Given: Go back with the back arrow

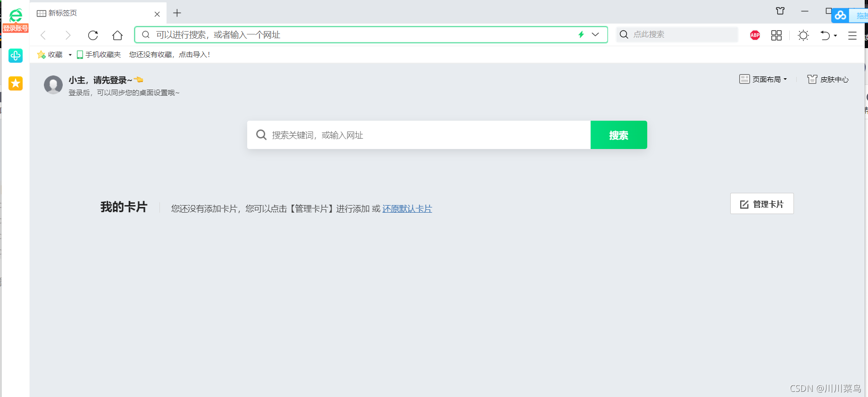Looking at the screenshot, I should [43, 35].
